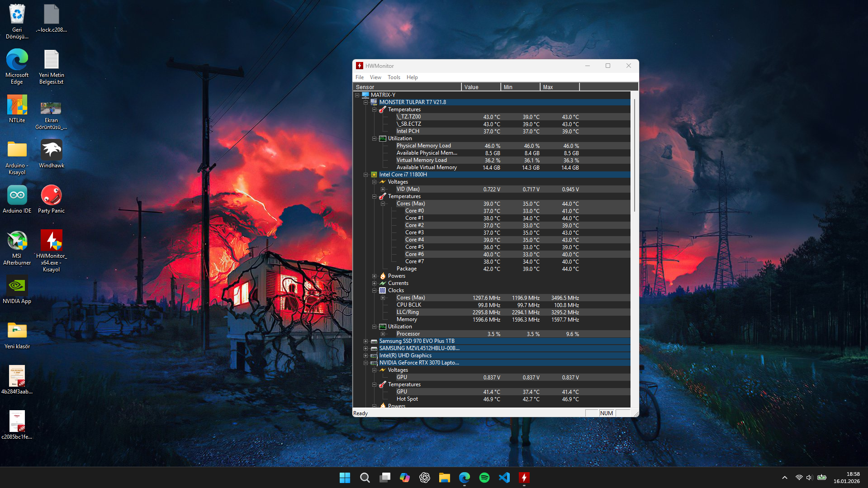Launch the NTLite desktop shortcut
This screenshot has width=868, height=488.
(x=17, y=109)
